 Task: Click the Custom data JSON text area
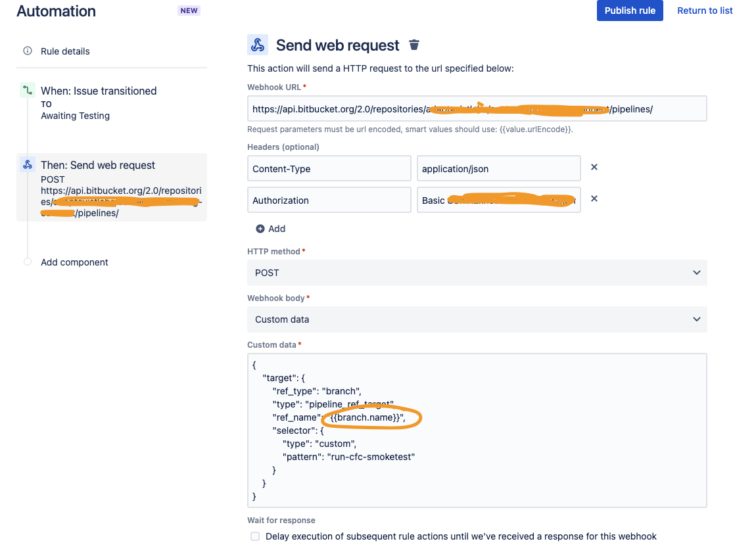[477, 430]
